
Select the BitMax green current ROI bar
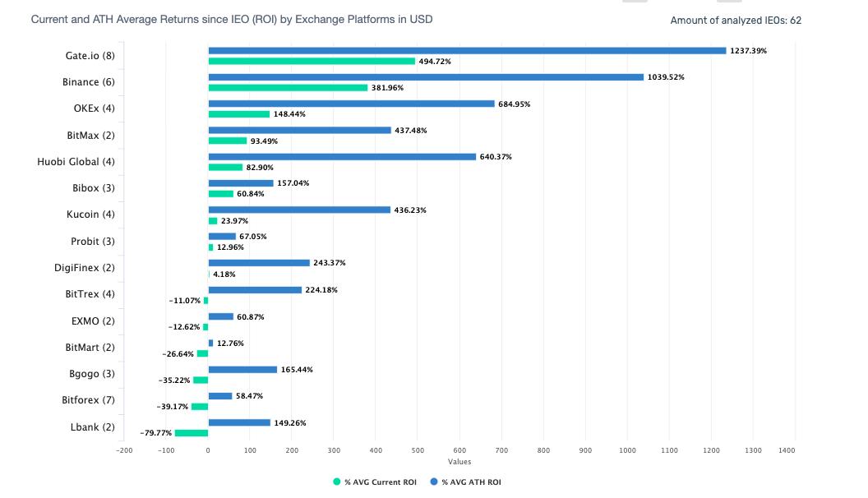click(228, 141)
